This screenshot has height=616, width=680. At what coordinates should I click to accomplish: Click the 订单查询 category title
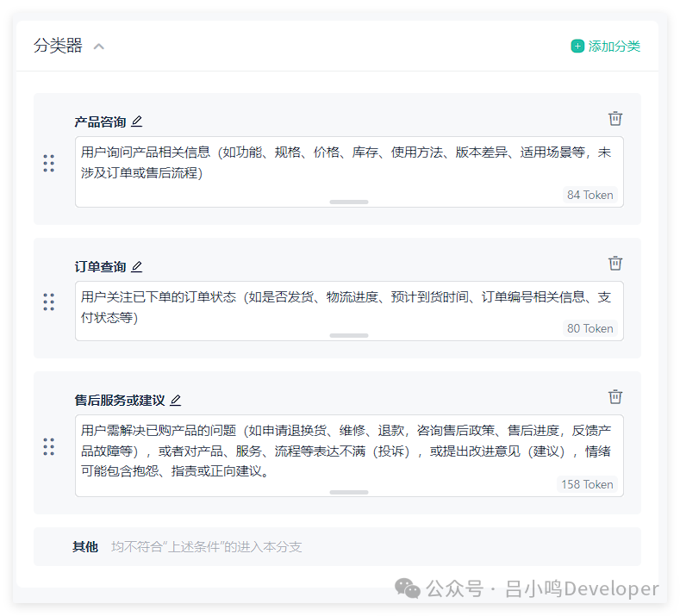[x=100, y=266]
